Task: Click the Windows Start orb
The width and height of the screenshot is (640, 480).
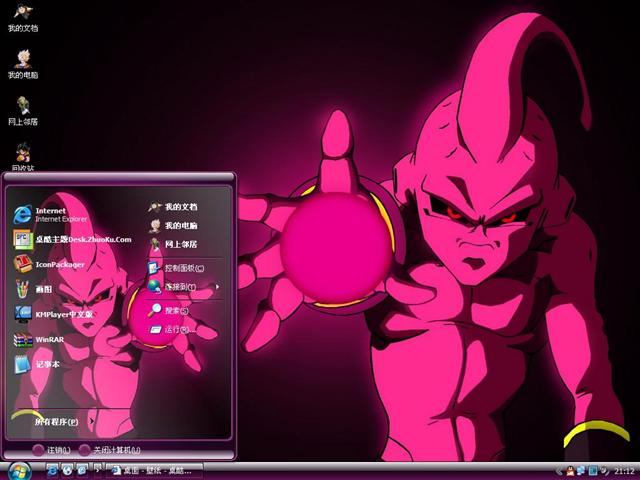Action: (18, 471)
